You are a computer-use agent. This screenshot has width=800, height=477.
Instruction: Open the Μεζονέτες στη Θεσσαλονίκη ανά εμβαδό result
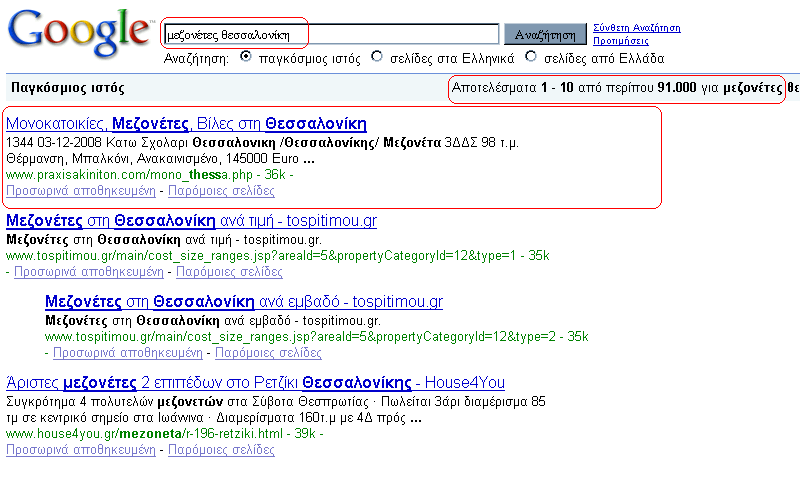[x=244, y=302]
